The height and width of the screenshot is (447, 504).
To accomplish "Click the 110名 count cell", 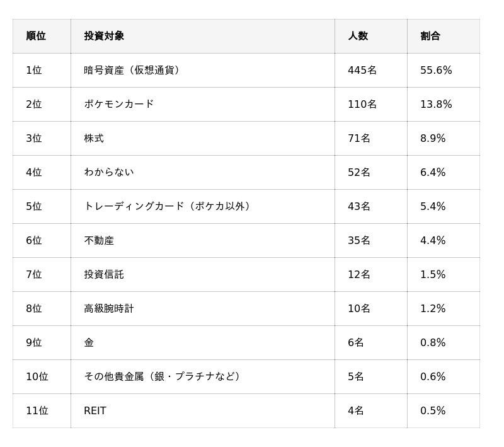I will click(x=362, y=104).
